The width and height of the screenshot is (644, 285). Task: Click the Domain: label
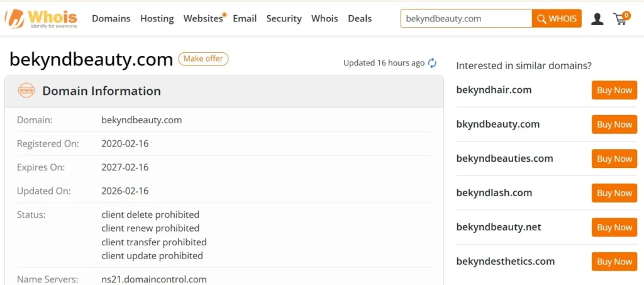(35, 120)
